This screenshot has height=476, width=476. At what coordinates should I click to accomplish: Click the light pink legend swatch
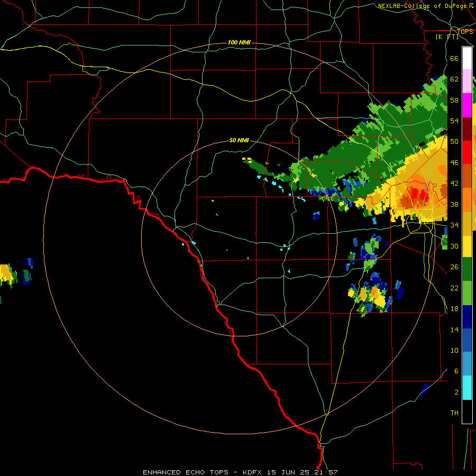pos(467,81)
